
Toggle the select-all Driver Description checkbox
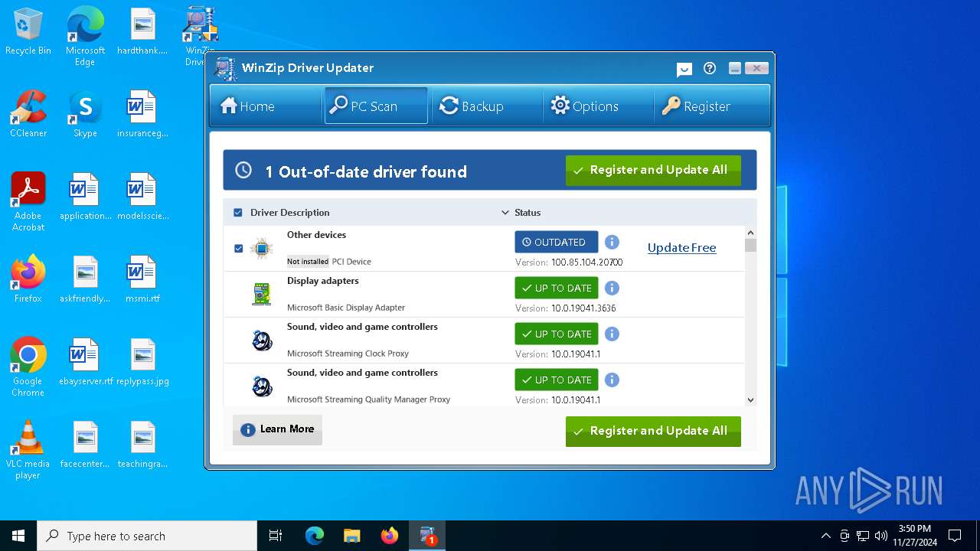(x=238, y=213)
